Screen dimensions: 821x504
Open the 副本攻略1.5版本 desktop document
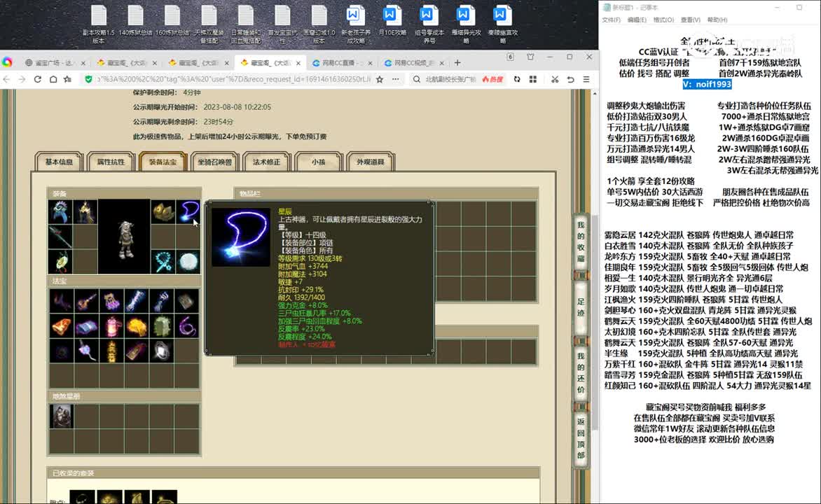pyautogui.click(x=99, y=24)
